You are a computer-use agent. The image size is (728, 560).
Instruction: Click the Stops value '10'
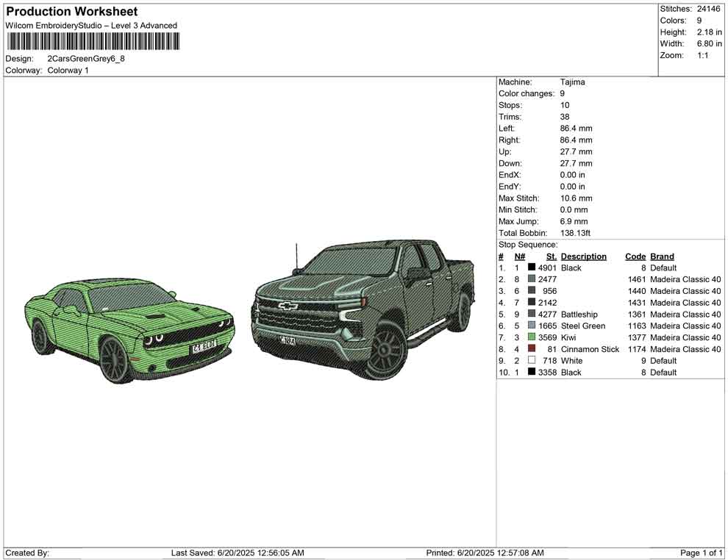coord(565,105)
